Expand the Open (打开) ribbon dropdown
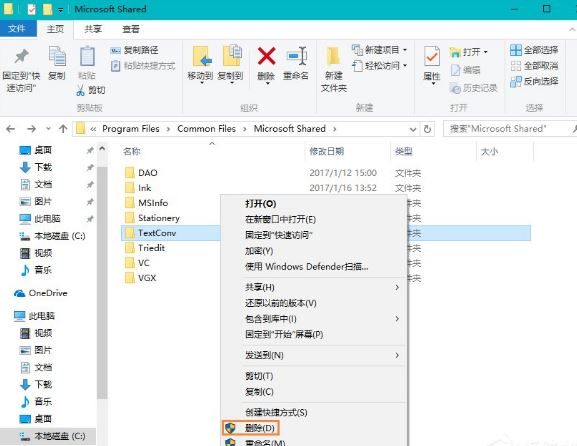This screenshot has height=446, width=577. click(x=469, y=52)
